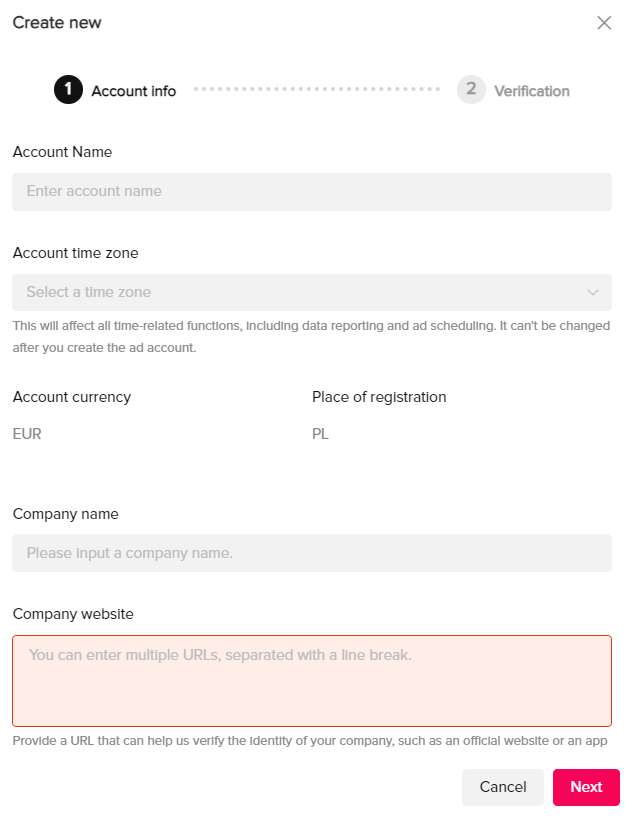Focus the company name input field
Image resolution: width=634 pixels, height=820 pixels.
312,553
